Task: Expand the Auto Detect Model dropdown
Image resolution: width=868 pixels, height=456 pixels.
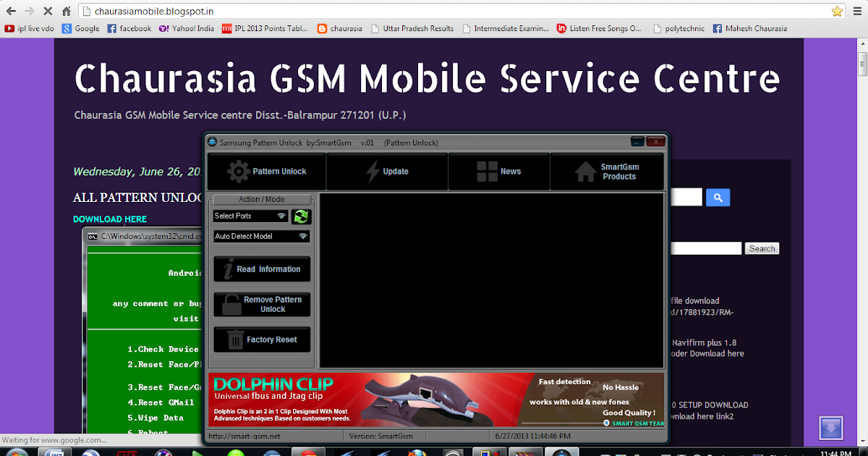Action: [262, 236]
